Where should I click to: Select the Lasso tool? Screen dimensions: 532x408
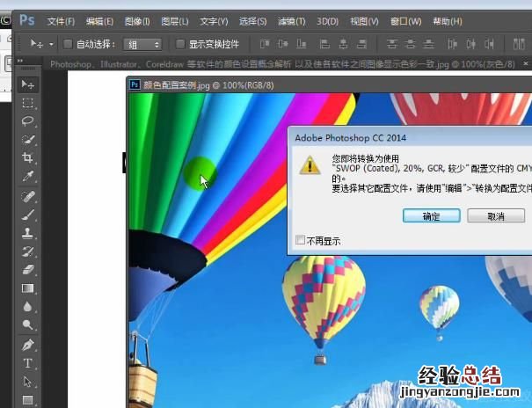click(x=28, y=121)
